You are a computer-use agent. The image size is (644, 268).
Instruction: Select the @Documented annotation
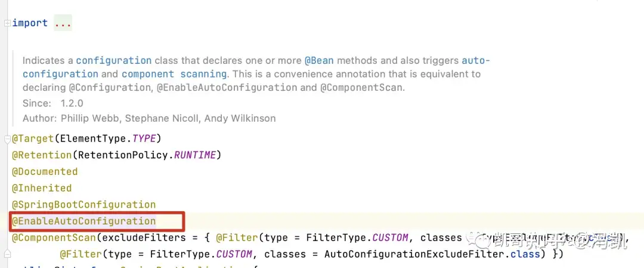coord(45,171)
